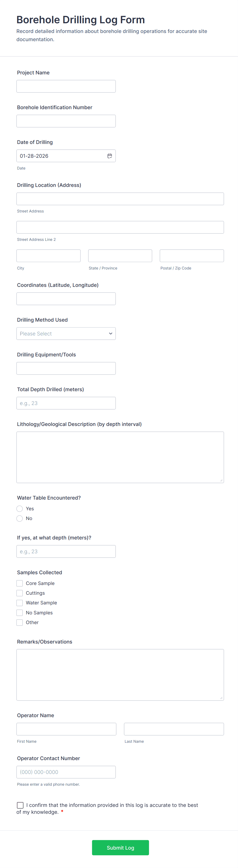This screenshot has height=868, width=238.
Task: Check the Other samples checkbox
Action: coord(19,622)
